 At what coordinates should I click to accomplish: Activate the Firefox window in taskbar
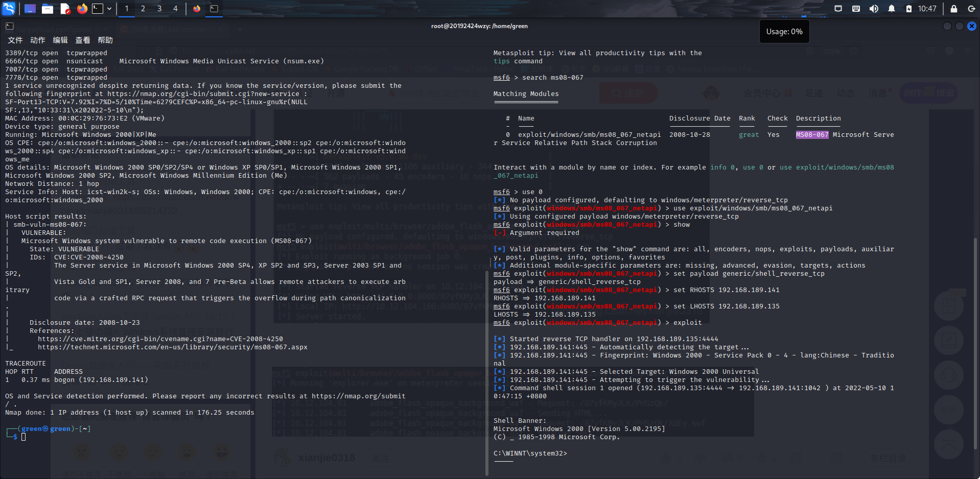[197, 9]
